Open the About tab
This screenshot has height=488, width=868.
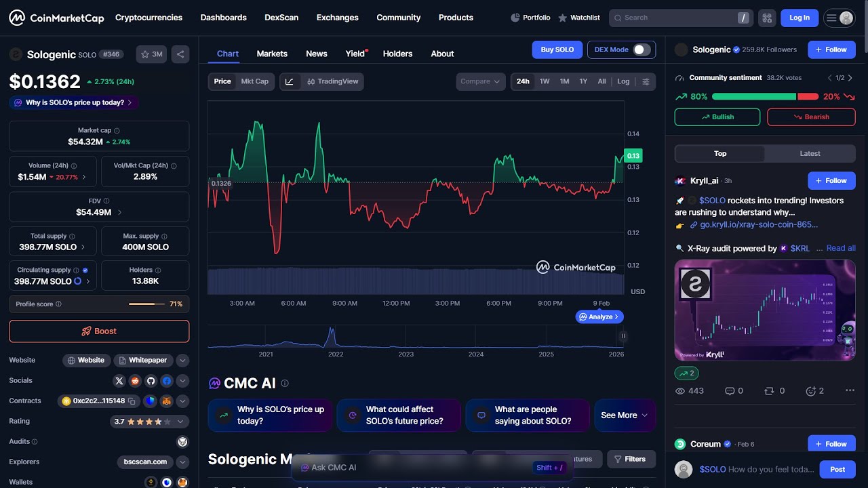coord(442,54)
